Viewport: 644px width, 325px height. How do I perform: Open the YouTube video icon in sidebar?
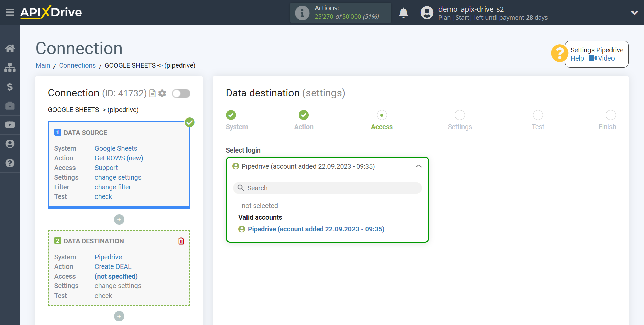coord(10,125)
